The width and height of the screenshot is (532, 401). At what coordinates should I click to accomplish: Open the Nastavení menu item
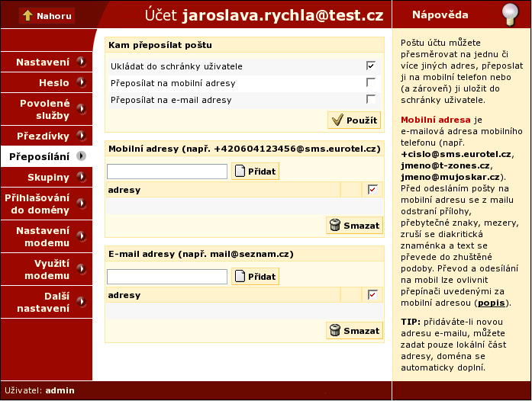[x=47, y=62]
